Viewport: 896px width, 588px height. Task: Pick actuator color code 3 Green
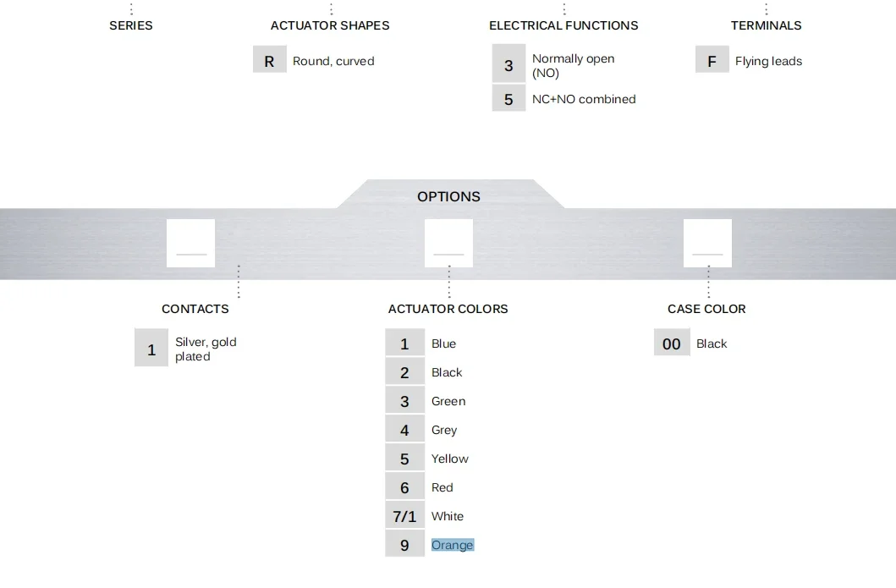404,401
